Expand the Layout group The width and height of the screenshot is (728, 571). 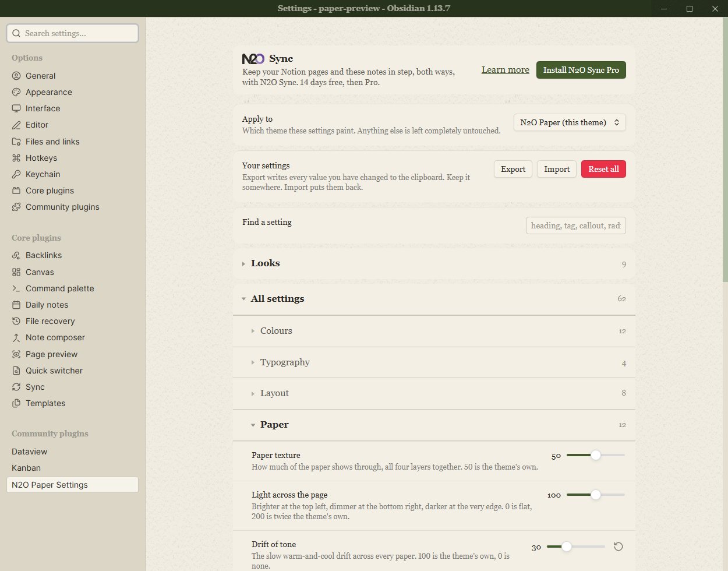click(434, 393)
